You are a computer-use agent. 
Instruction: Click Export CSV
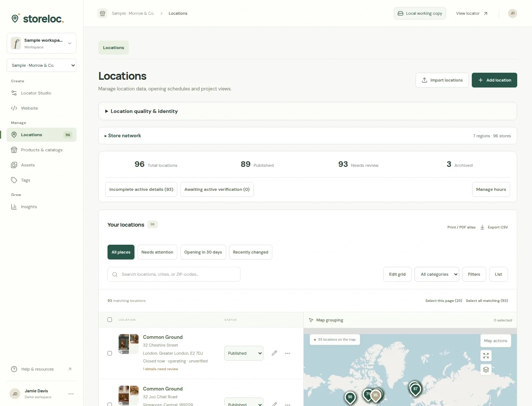[494, 227]
